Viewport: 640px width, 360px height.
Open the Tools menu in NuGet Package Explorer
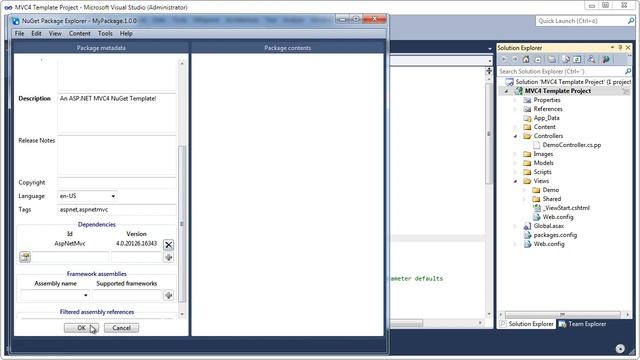[105, 33]
